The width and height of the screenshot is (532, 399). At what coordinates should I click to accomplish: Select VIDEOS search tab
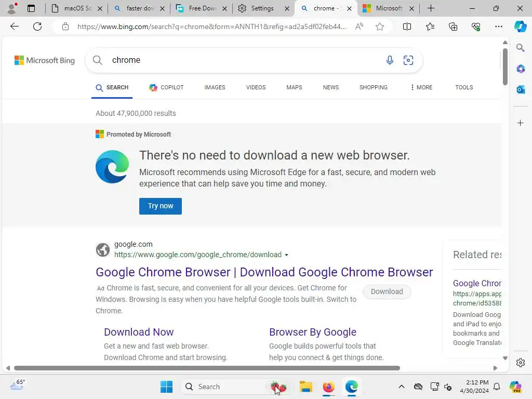click(256, 87)
